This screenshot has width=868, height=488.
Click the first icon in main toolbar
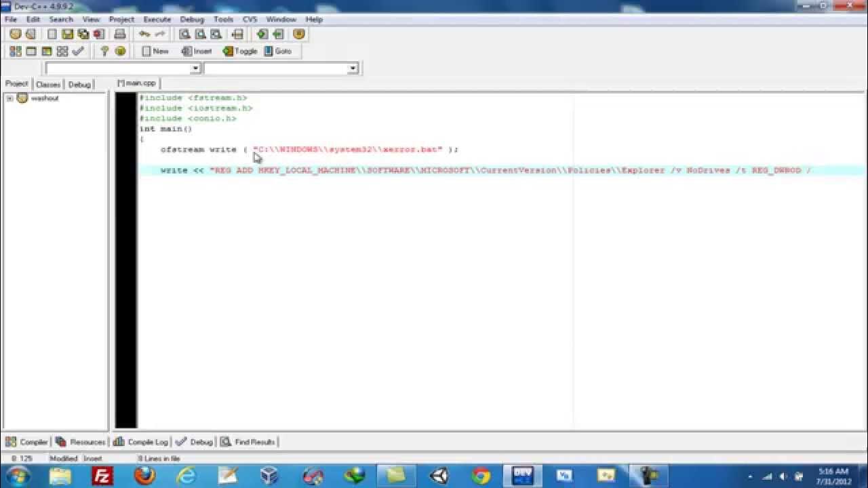click(15, 34)
